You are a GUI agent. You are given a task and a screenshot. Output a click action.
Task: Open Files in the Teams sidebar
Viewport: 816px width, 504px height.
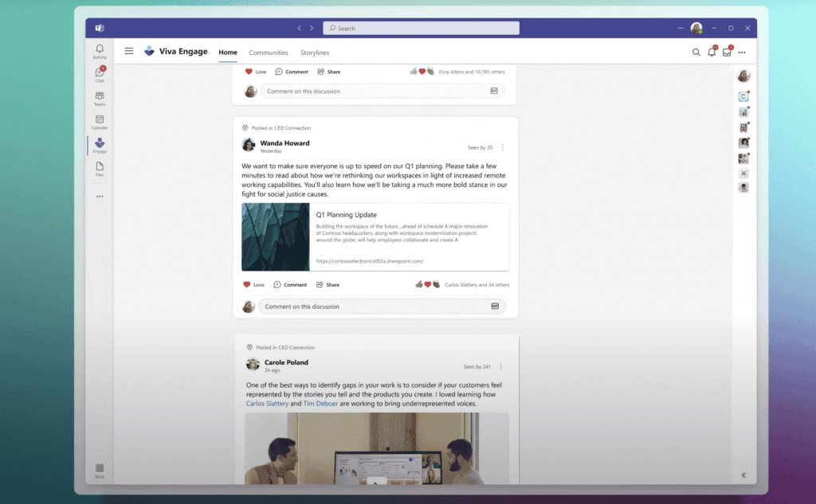(x=100, y=169)
